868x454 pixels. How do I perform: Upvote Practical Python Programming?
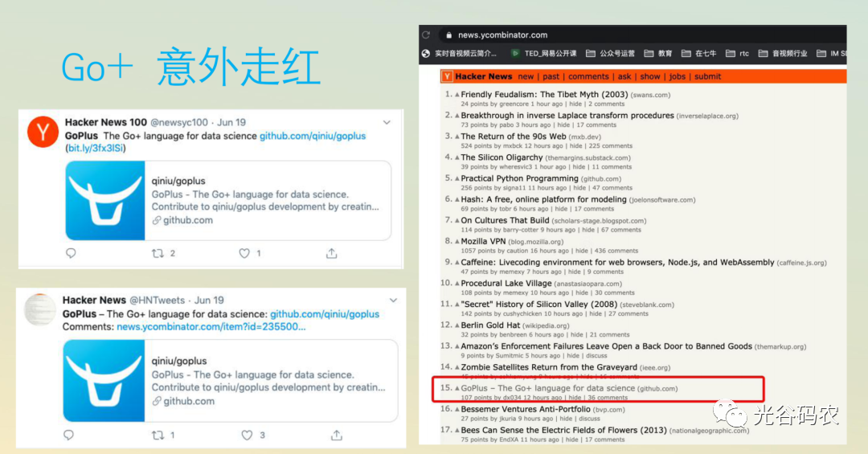(x=457, y=179)
